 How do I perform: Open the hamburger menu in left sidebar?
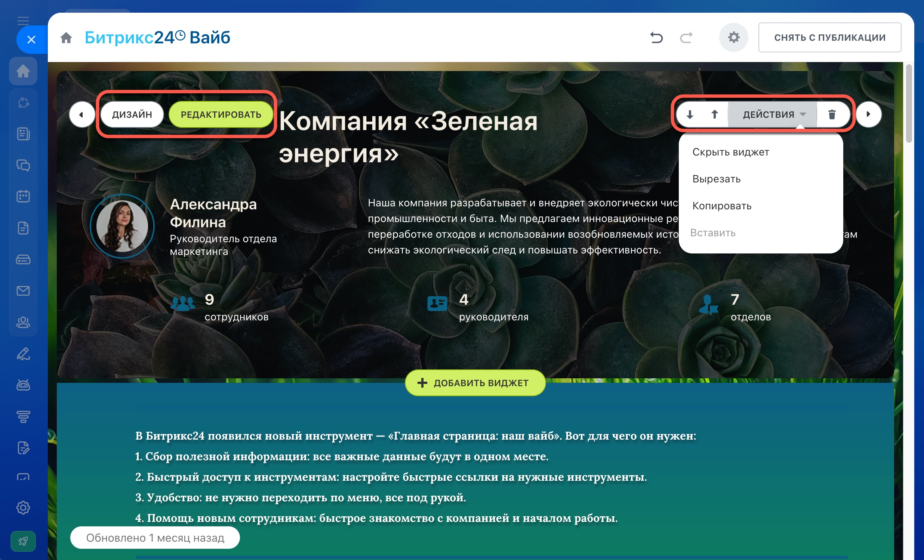coord(23,20)
